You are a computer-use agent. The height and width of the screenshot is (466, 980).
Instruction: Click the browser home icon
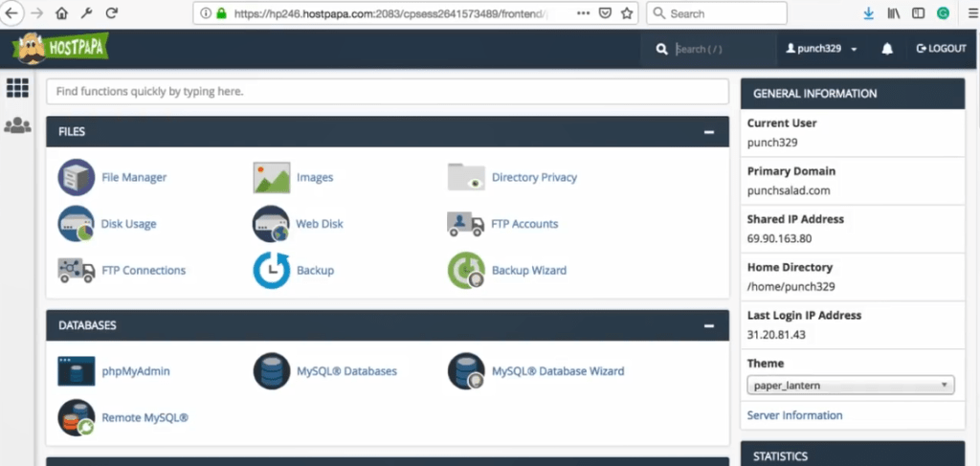(x=61, y=12)
